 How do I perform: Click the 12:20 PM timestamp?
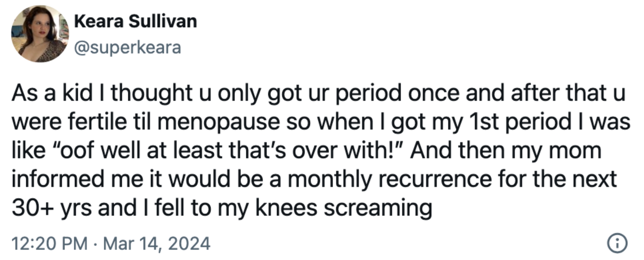tap(50, 243)
